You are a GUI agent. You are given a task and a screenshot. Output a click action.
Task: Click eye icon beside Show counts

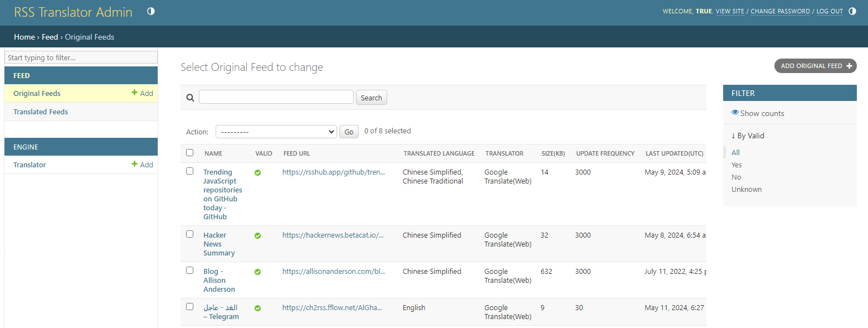pos(735,113)
